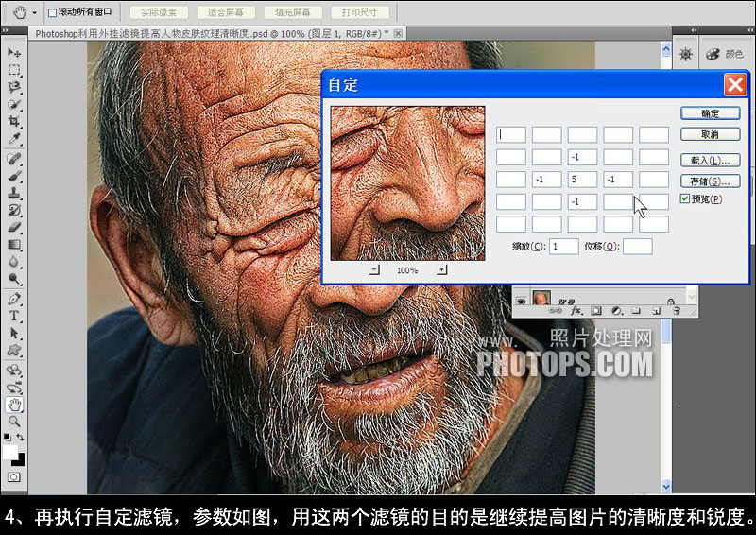Viewport: 756px width, 535px height.
Task: Select the Healing Brush tool
Action: (x=14, y=158)
